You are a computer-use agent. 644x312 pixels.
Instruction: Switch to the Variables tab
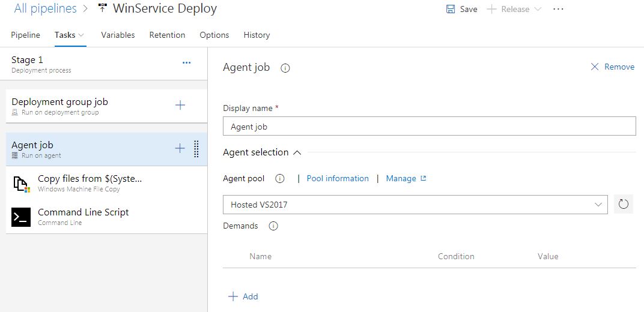[x=118, y=35]
